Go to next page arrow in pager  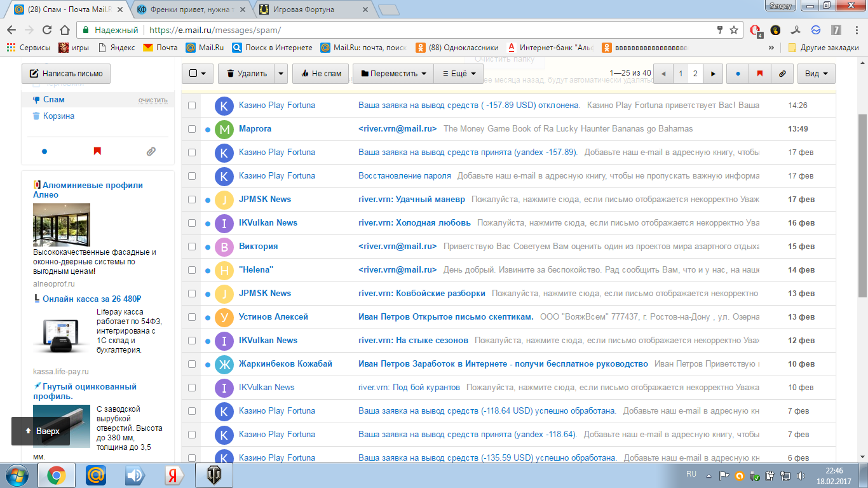[x=713, y=74]
